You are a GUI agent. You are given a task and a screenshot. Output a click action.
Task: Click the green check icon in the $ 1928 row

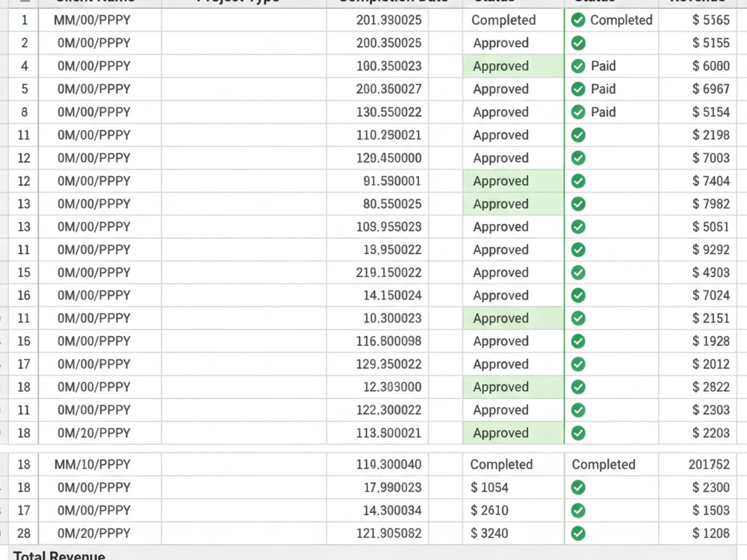coord(578,341)
